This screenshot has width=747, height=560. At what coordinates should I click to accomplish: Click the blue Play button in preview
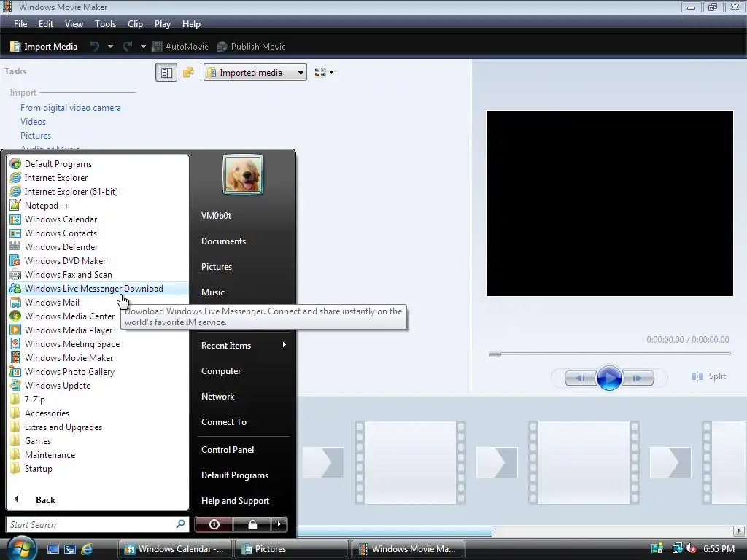click(609, 378)
